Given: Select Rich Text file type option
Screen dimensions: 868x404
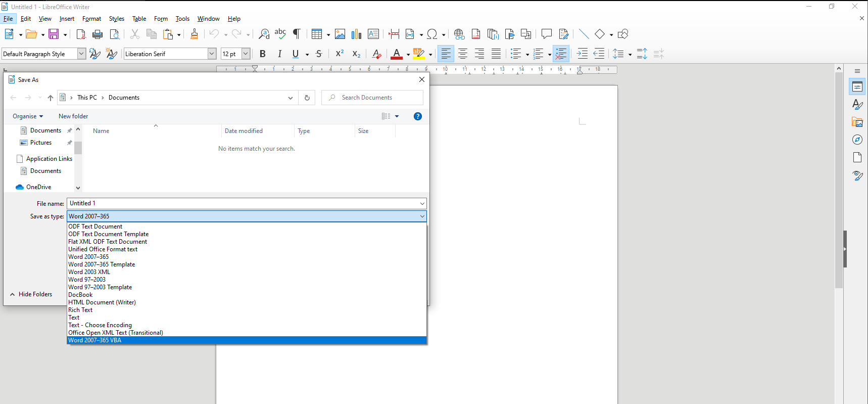Looking at the screenshot, I should (x=247, y=310).
